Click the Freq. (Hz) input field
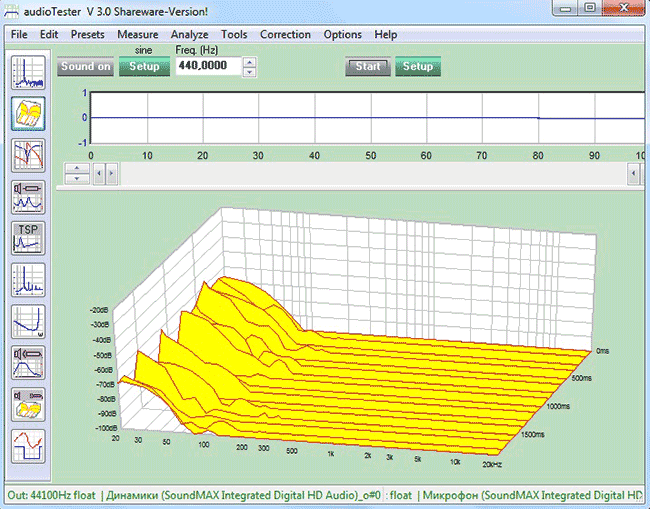Screen dimensions: 650x509 pyautogui.click(x=208, y=66)
